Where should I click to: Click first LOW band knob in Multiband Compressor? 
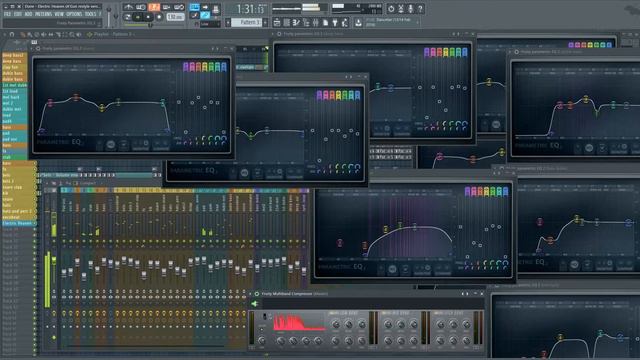(x=336, y=324)
